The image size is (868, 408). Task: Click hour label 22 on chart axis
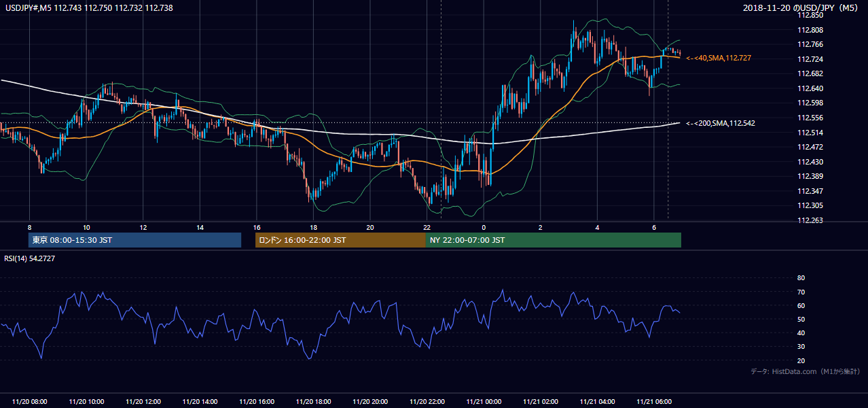pos(427,227)
